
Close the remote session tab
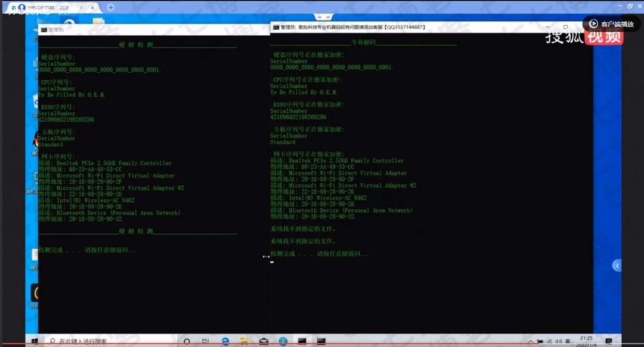93,8
